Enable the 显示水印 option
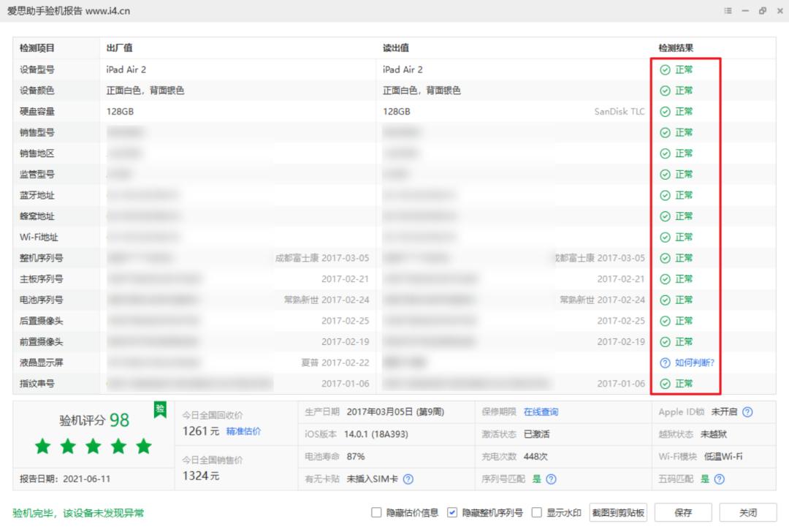The width and height of the screenshot is (789, 532). pyautogui.click(x=537, y=512)
